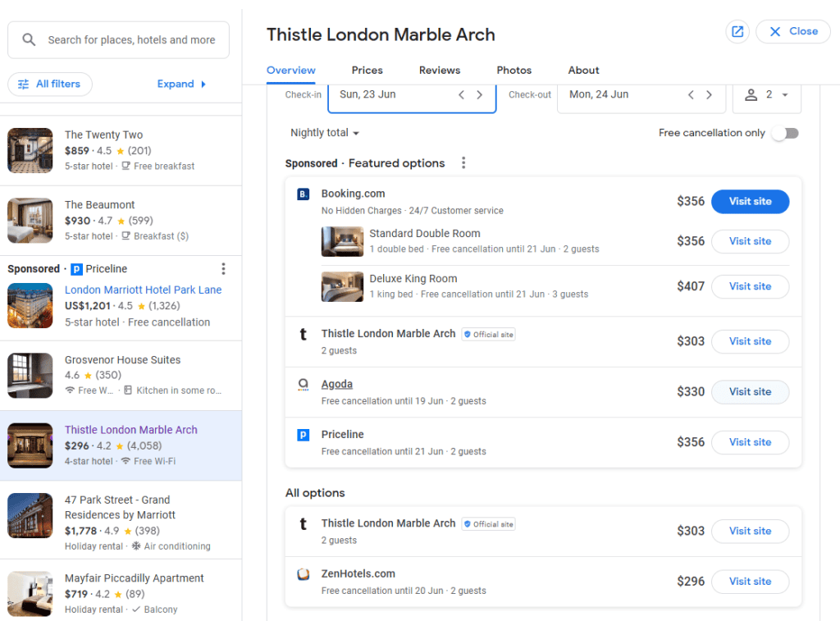Select The Beaumont hotel thumbnail
This screenshot has height=621, width=840.
click(30, 221)
